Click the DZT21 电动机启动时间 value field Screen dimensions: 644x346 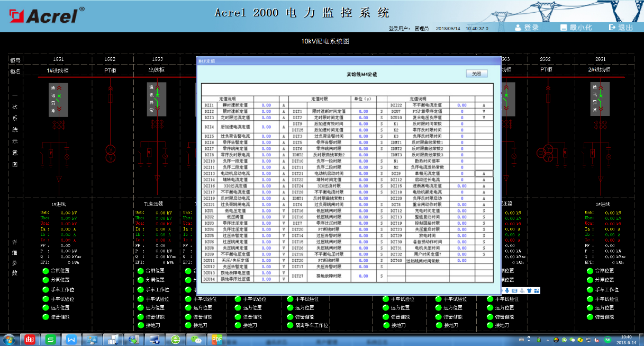click(363, 173)
